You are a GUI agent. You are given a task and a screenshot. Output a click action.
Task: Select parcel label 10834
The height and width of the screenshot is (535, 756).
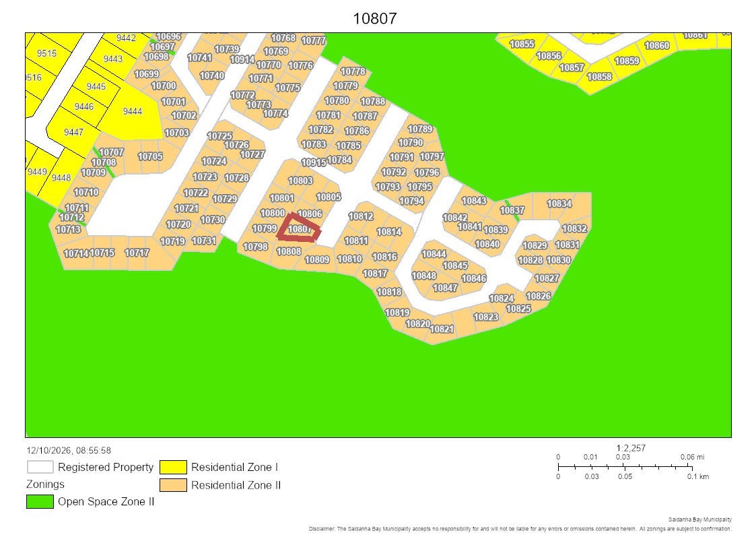pos(559,203)
